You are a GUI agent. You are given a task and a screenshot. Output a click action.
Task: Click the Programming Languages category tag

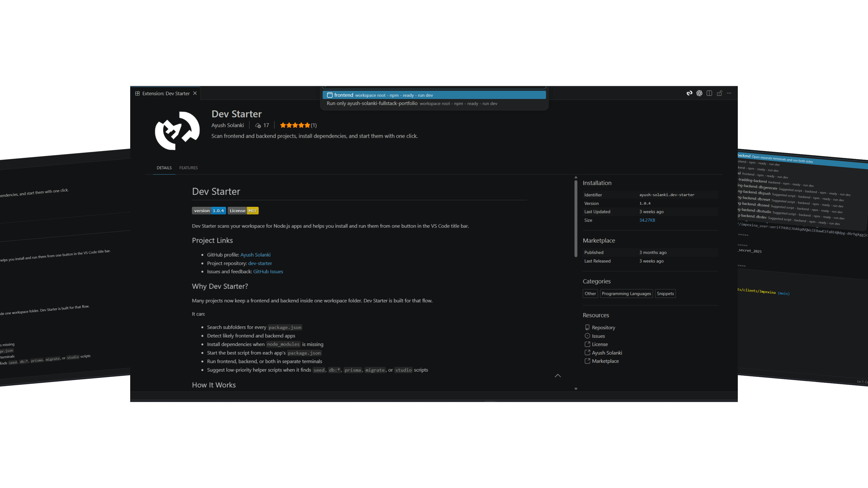626,294
